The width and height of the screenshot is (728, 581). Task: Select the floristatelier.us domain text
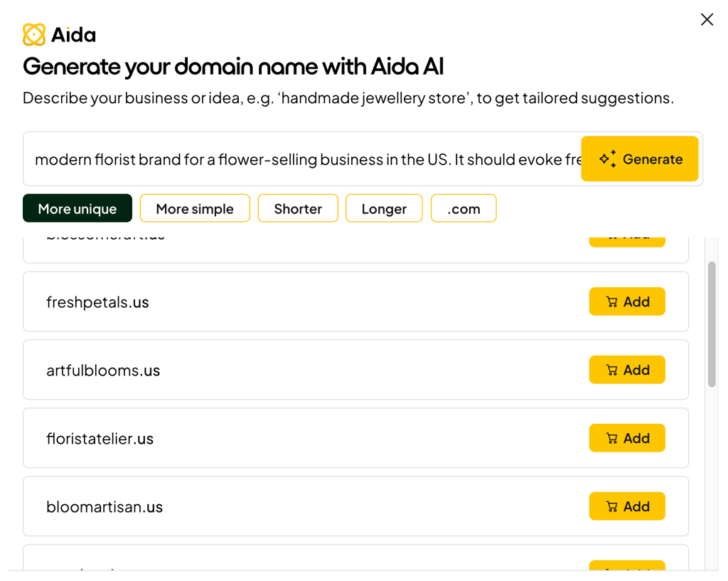click(100, 439)
